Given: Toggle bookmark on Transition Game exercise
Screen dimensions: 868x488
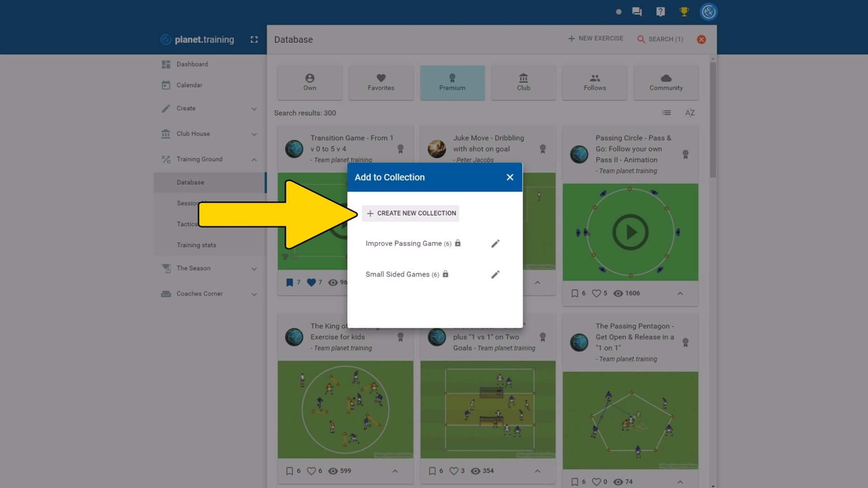Looking at the screenshot, I should 289,283.
